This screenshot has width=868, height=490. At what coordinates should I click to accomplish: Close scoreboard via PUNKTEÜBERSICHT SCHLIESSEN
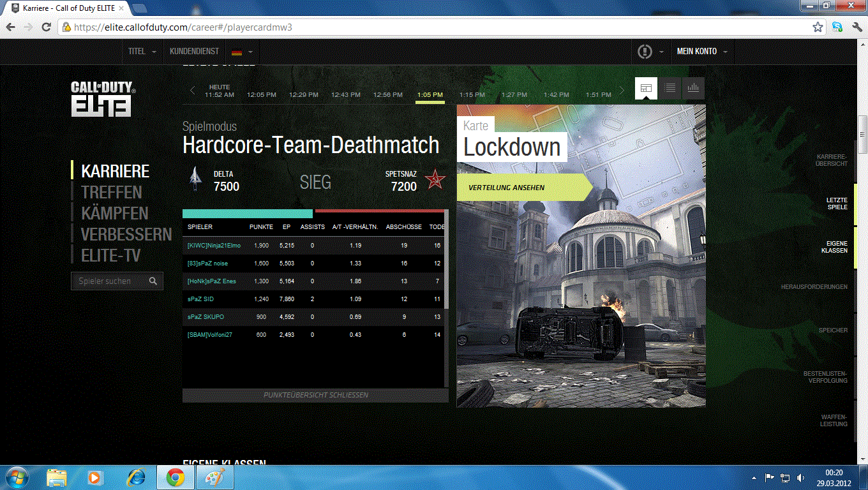coord(315,396)
